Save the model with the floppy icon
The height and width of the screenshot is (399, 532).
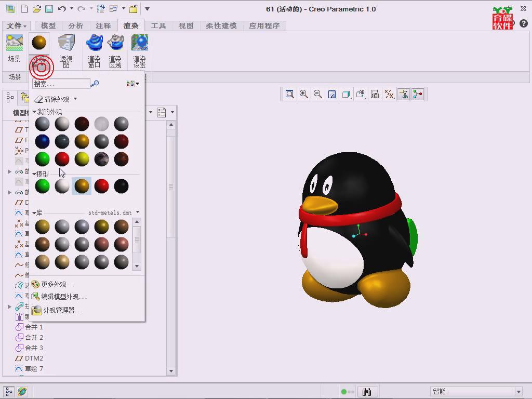tap(49, 9)
